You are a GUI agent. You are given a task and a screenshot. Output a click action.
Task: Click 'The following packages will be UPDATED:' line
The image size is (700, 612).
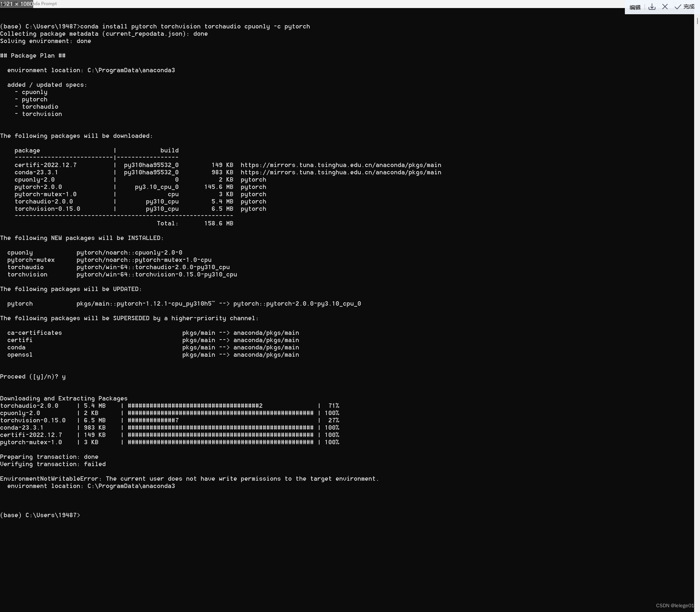(x=71, y=289)
